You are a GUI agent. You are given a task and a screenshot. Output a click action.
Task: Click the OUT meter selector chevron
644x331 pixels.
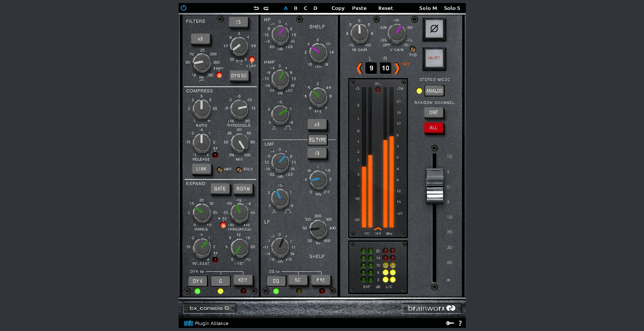[x=378, y=229]
